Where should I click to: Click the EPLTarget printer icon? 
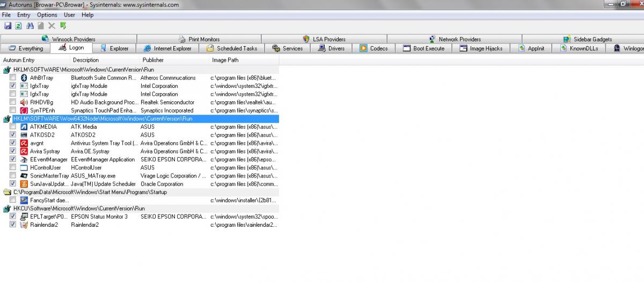24,217
